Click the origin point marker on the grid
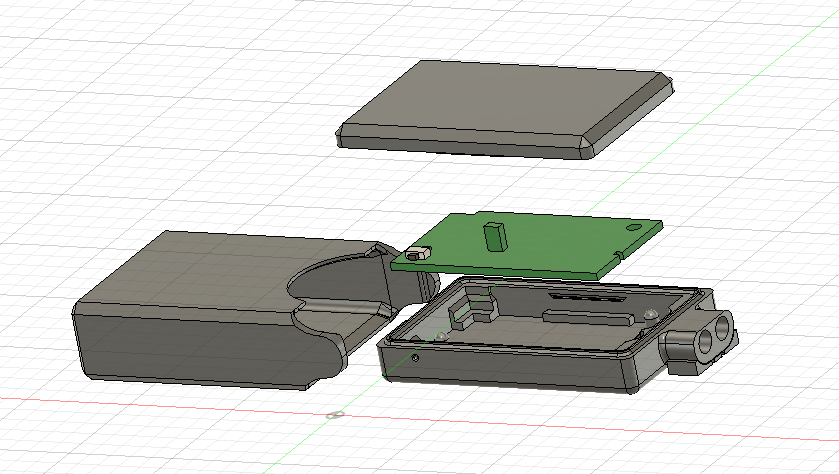This screenshot has height=474, width=839. [x=336, y=414]
